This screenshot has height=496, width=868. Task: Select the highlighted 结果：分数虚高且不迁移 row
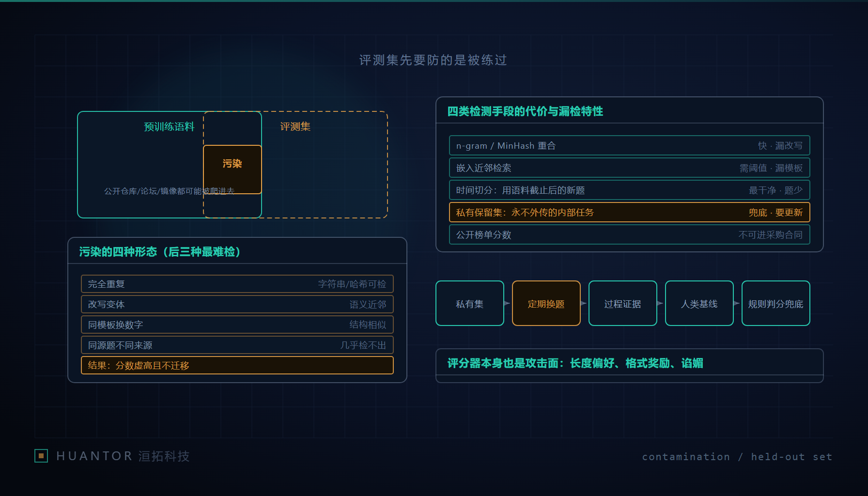[x=237, y=365]
